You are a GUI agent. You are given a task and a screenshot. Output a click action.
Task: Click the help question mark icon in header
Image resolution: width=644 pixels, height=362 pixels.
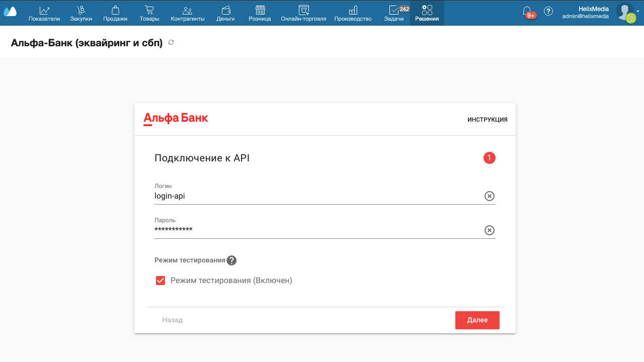point(548,11)
